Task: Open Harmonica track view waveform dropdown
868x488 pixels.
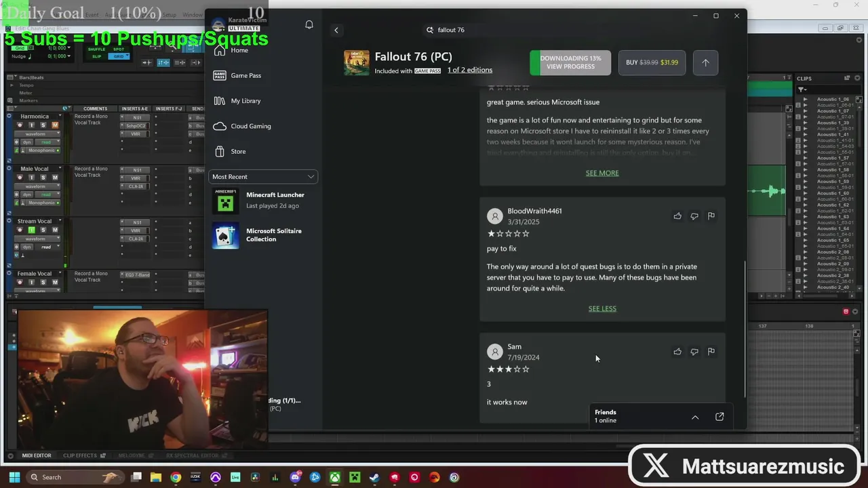Action: pyautogui.click(x=37, y=134)
